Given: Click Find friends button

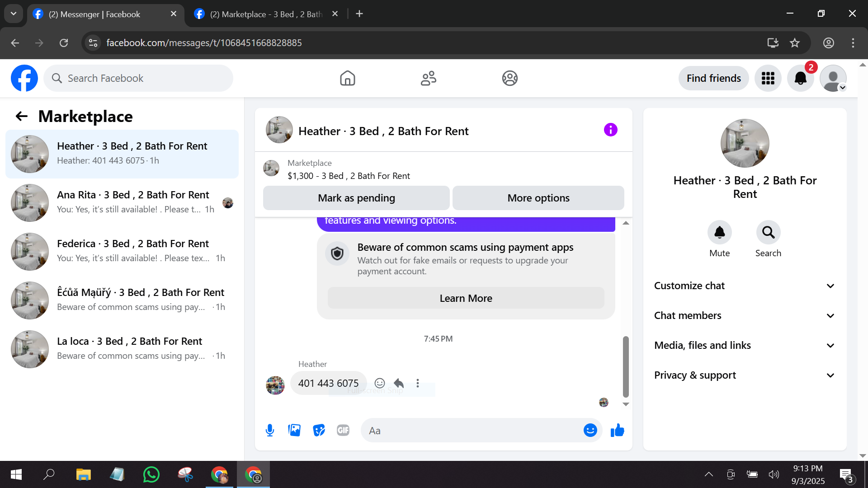Looking at the screenshot, I should point(713,78).
